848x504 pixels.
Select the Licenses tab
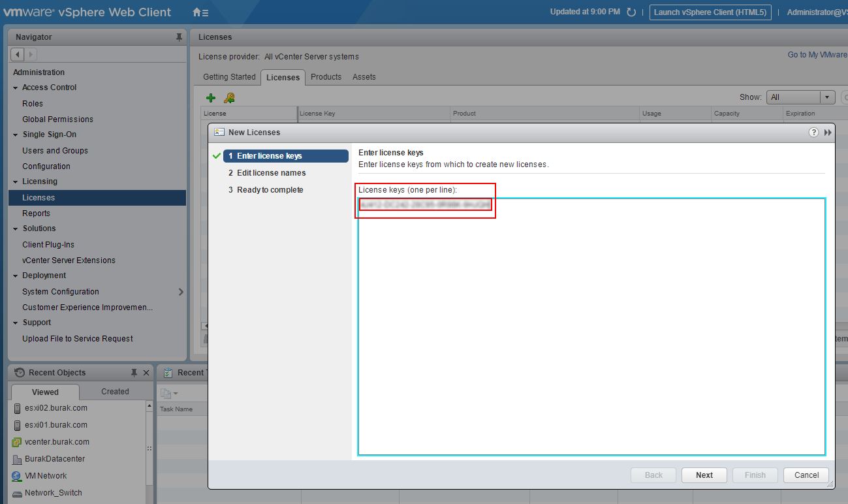[283, 77]
